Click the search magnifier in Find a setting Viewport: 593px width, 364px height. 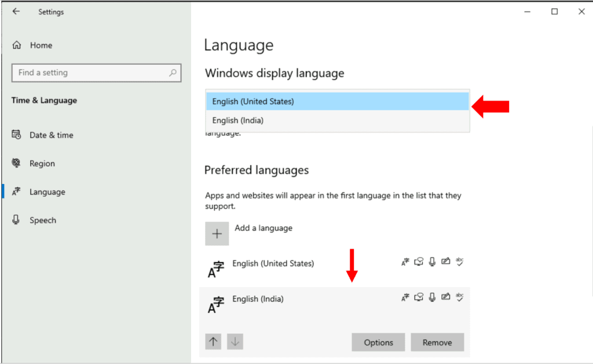click(173, 73)
